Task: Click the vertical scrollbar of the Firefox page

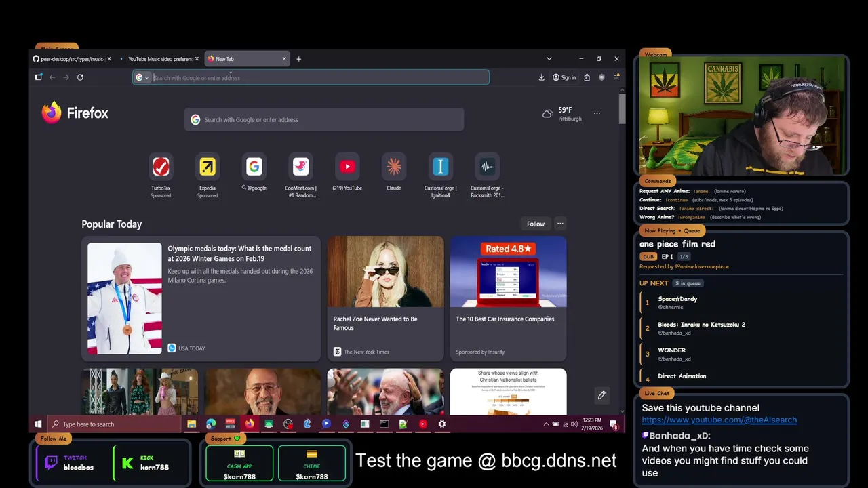Action: point(622,108)
